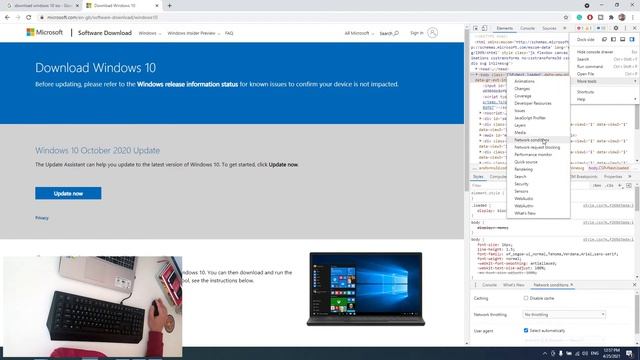
Task: Click the Styles filter input field
Action: [531, 186]
